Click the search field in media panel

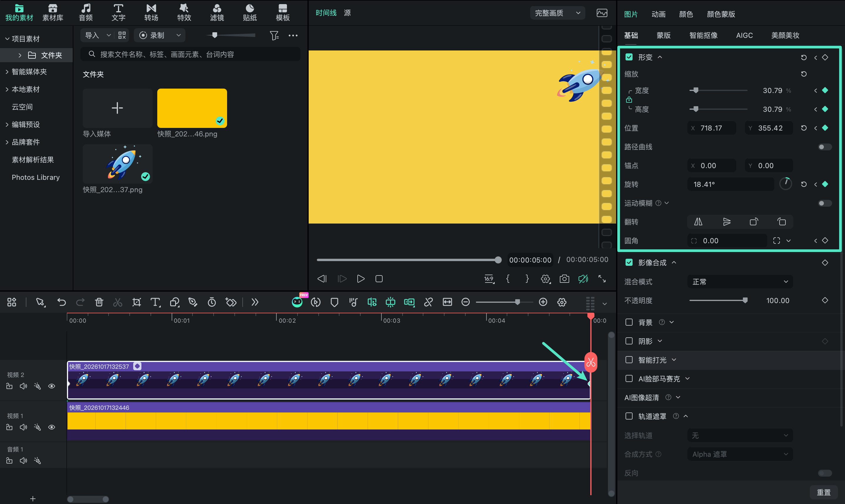click(190, 54)
